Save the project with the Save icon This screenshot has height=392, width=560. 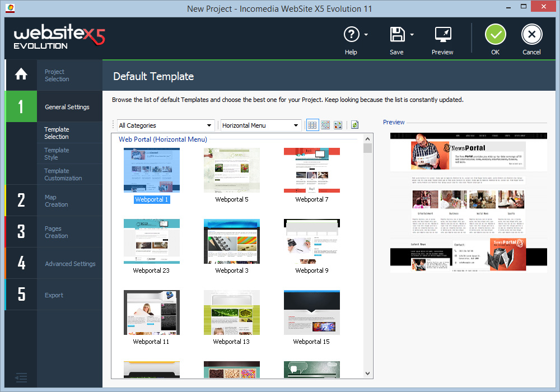tap(395, 35)
